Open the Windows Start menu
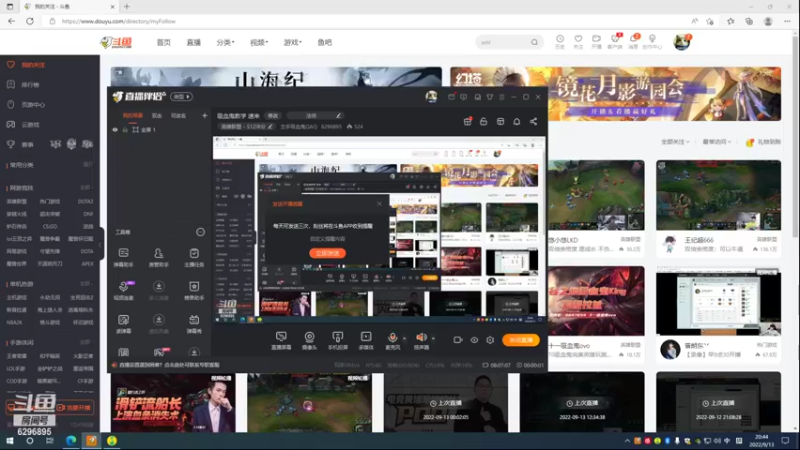Viewport: 800px width, 450px height. [x=10, y=441]
